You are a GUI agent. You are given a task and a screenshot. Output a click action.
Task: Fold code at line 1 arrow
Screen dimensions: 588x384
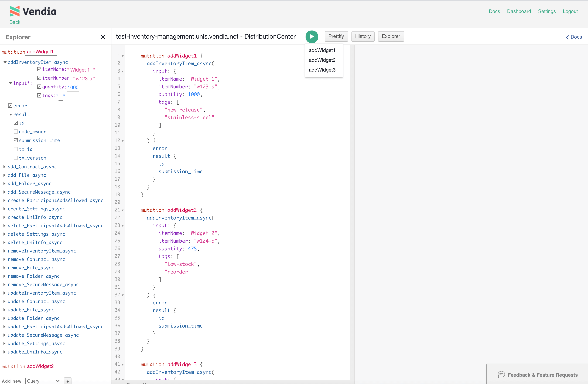click(x=122, y=56)
